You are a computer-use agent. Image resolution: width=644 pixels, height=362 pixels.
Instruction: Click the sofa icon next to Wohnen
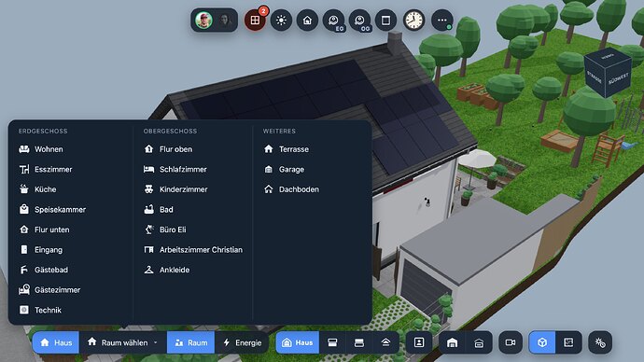coord(24,149)
